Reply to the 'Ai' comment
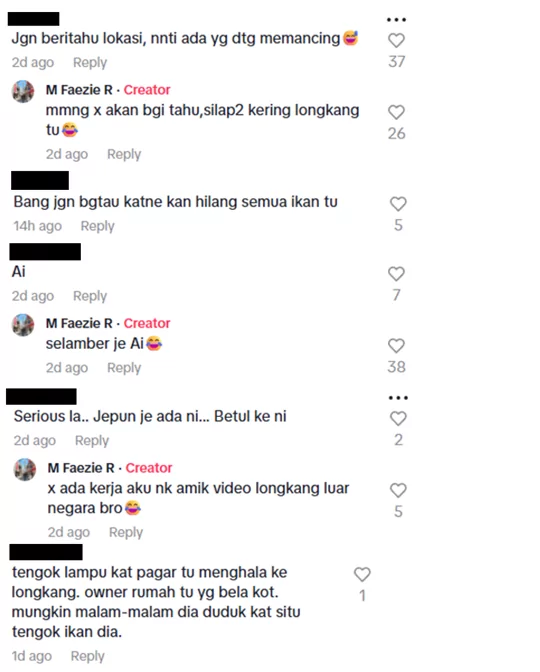Screen dimensions: 540x672 pos(90,296)
